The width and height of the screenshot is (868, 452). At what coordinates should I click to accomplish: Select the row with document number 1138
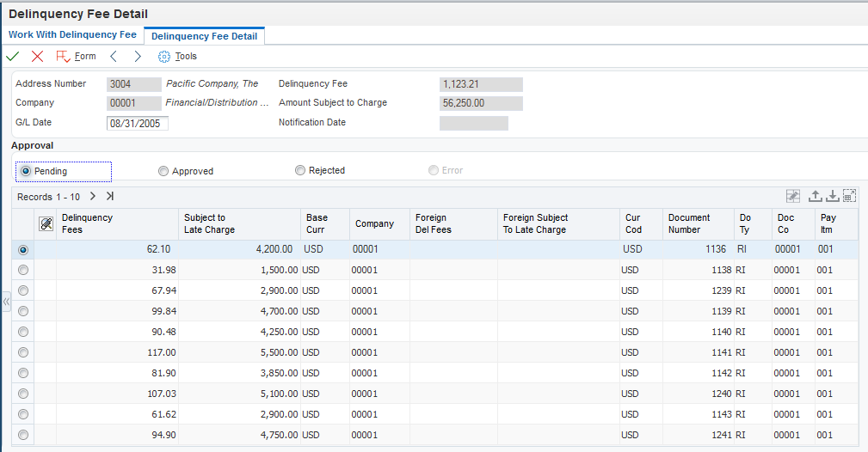tap(23, 270)
